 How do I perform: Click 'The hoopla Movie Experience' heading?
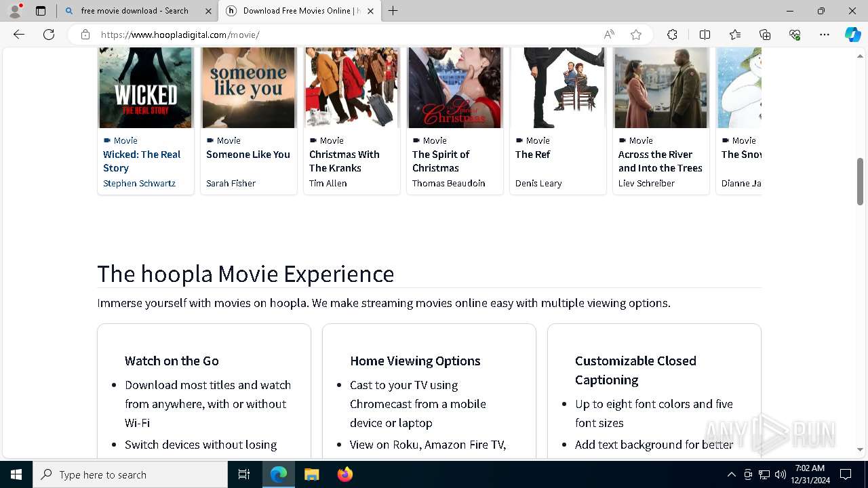click(245, 274)
